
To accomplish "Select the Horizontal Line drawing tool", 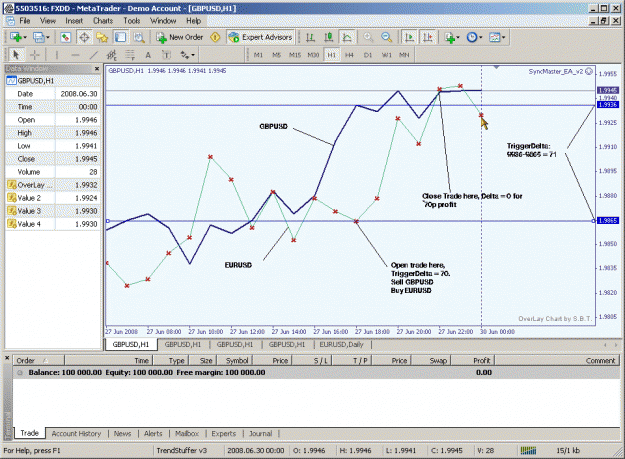I will (75, 55).
